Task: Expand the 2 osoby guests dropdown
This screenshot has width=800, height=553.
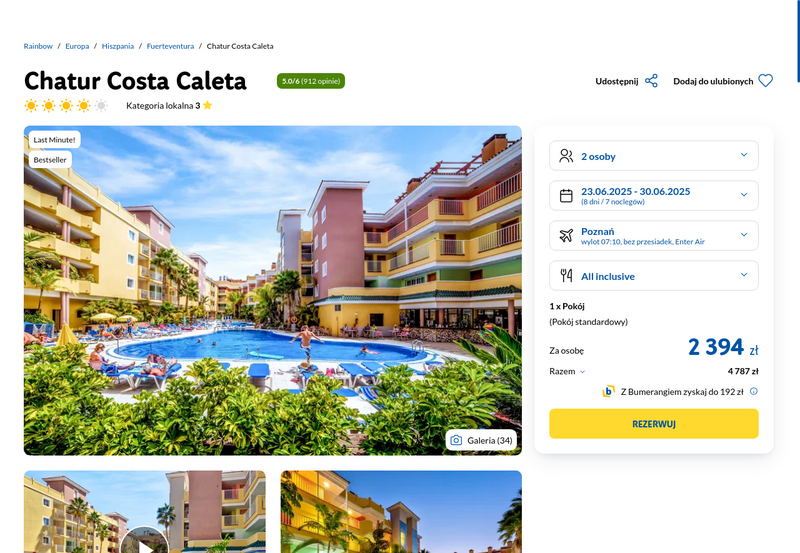Action: click(654, 156)
